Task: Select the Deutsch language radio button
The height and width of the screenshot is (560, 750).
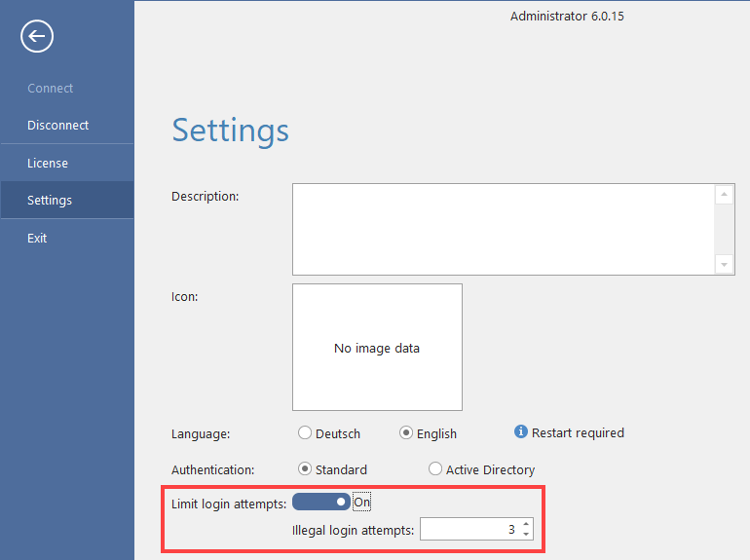Action: tap(305, 433)
